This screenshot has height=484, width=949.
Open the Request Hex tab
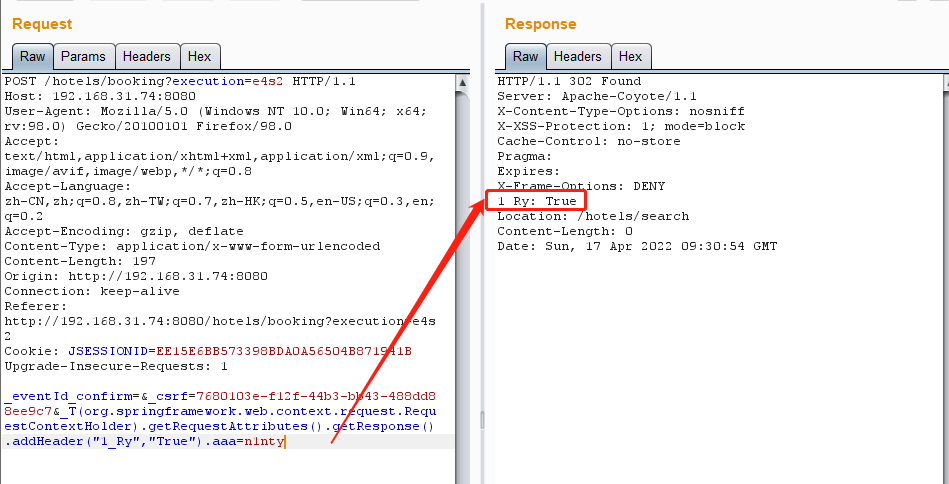coord(200,57)
